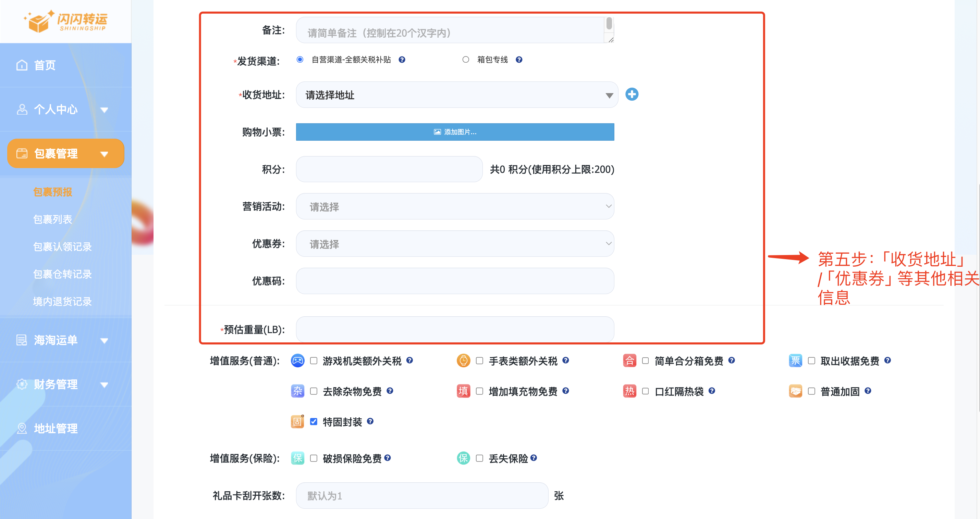Click help icon next to 自营渠道-全额关税补贴
The width and height of the screenshot is (980, 519).
[402, 60]
